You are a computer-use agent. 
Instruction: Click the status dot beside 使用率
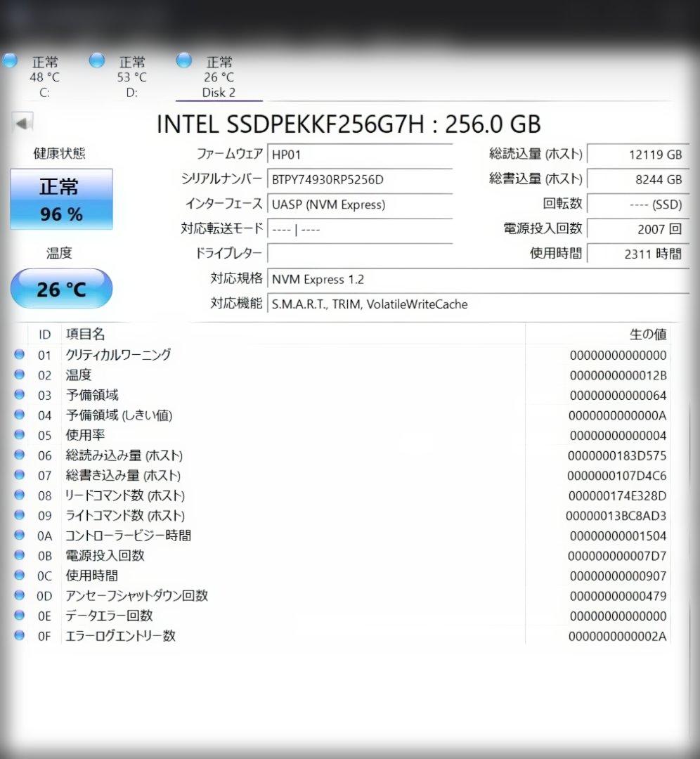pyautogui.click(x=19, y=435)
